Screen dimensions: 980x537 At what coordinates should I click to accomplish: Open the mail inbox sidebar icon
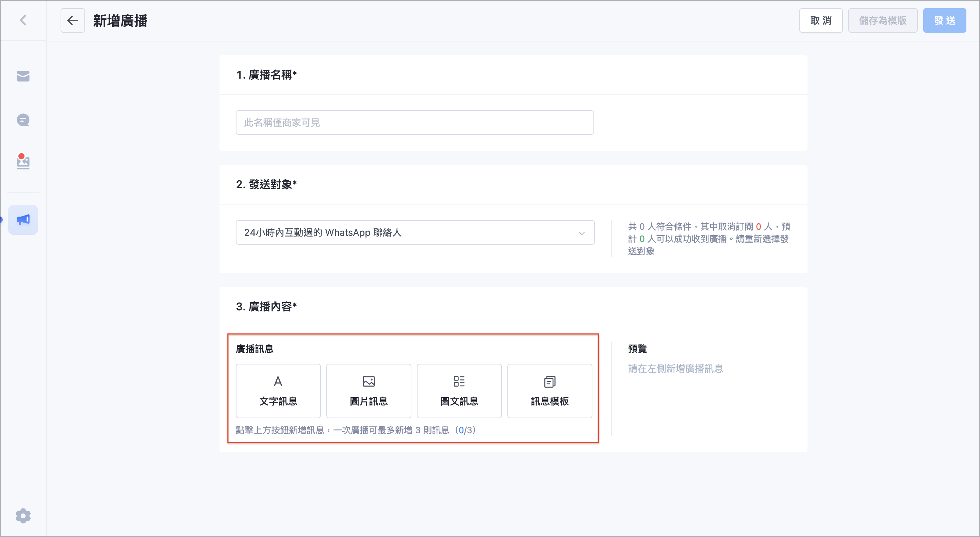[x=23, y=76]
